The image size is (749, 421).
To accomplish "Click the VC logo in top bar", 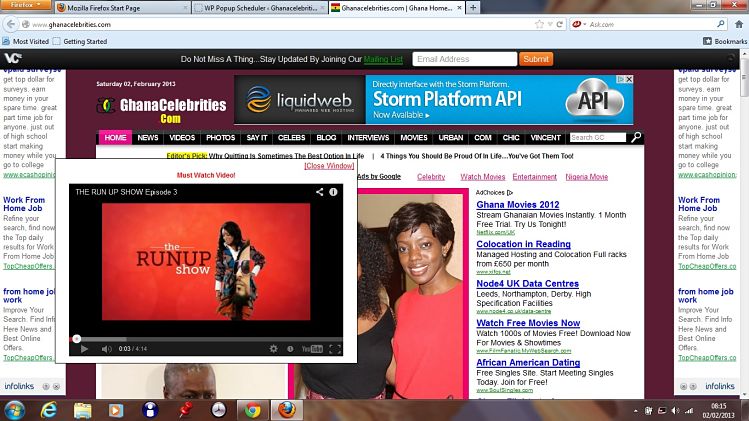I will point(13,58).
